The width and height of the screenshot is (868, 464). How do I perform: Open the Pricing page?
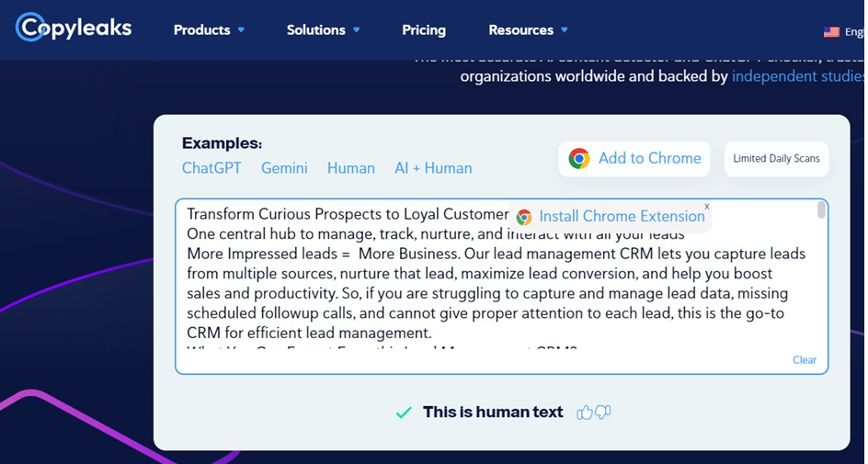coord(423,30)
